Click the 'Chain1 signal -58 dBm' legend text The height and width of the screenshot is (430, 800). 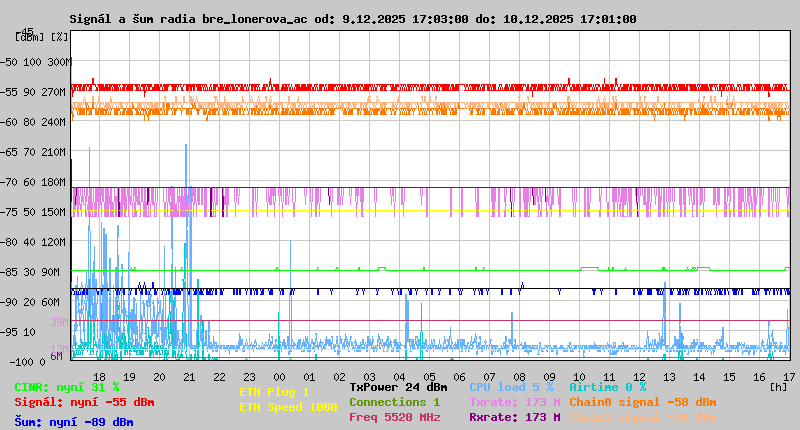tap(643, 417)
